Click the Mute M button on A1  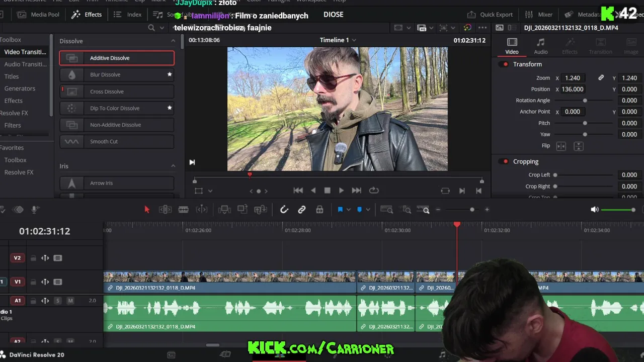(70, 301)
